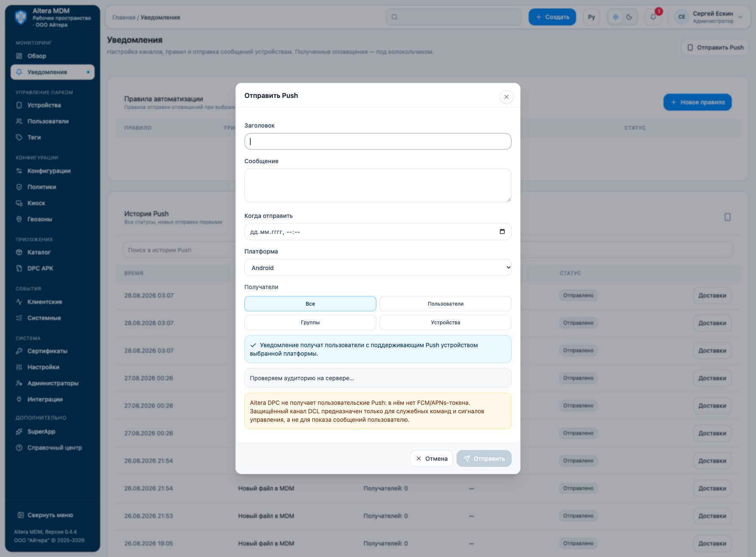The width and height of the screenshot is (756, 557).
Task: Click the Настройки sliders icon
Action: pos(19,367)
